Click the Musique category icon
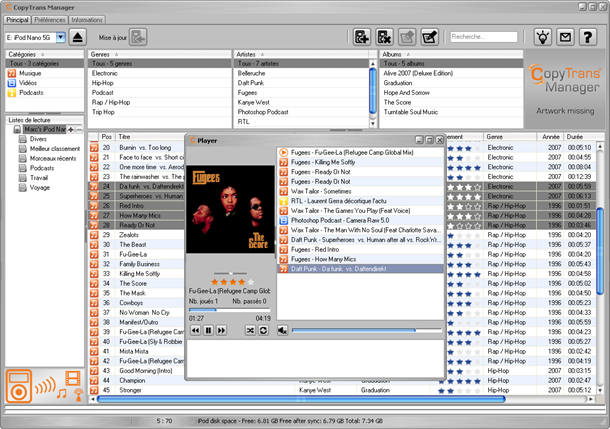This screenshot has height=429, width=610. 12,73
